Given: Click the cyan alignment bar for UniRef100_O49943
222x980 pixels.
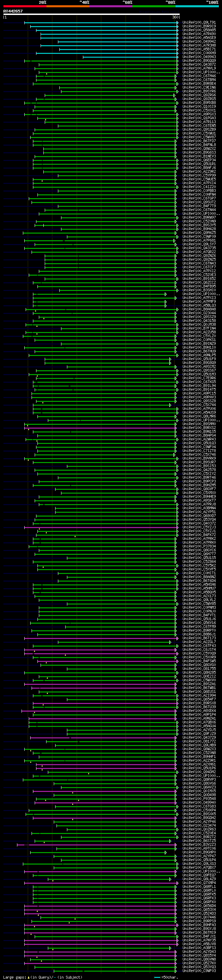Looking at the screenshot, I should [x=130, y=57].
